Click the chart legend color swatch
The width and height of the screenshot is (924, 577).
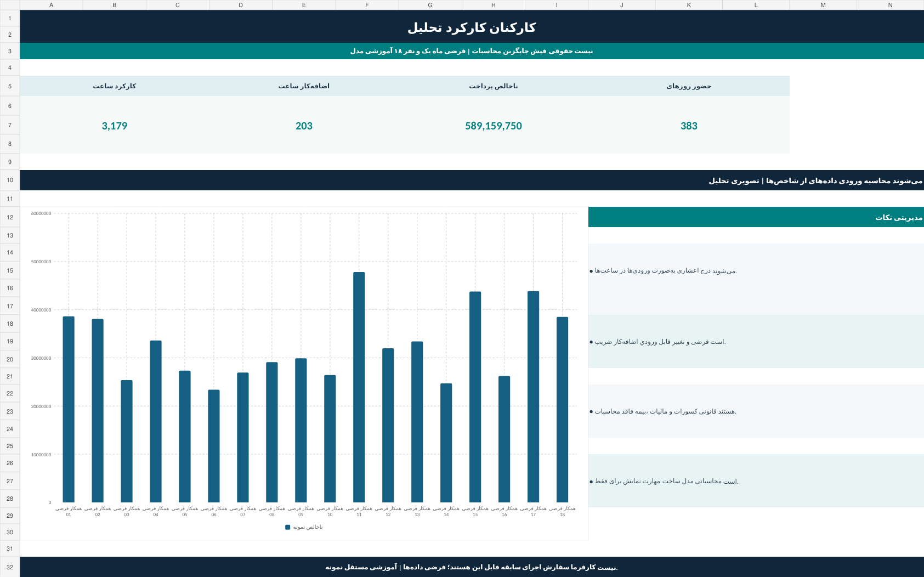pos(288,527)
